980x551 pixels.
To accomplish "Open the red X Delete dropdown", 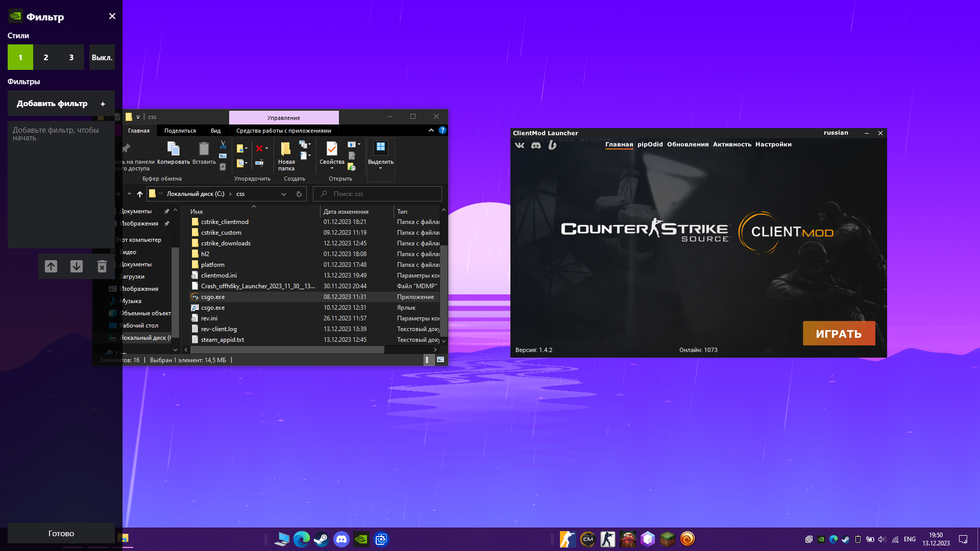I will point(262,148).
